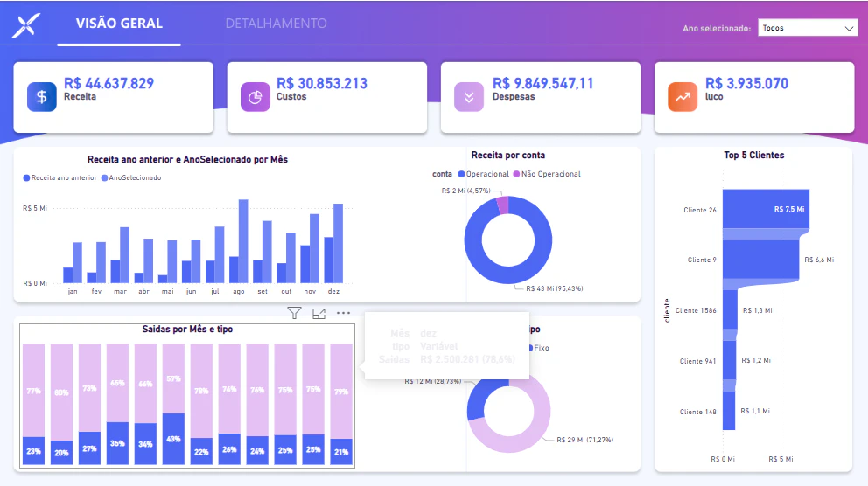Expand the Todos dropdown chevron
Viewport: 868px width, 486px height.
849,28
